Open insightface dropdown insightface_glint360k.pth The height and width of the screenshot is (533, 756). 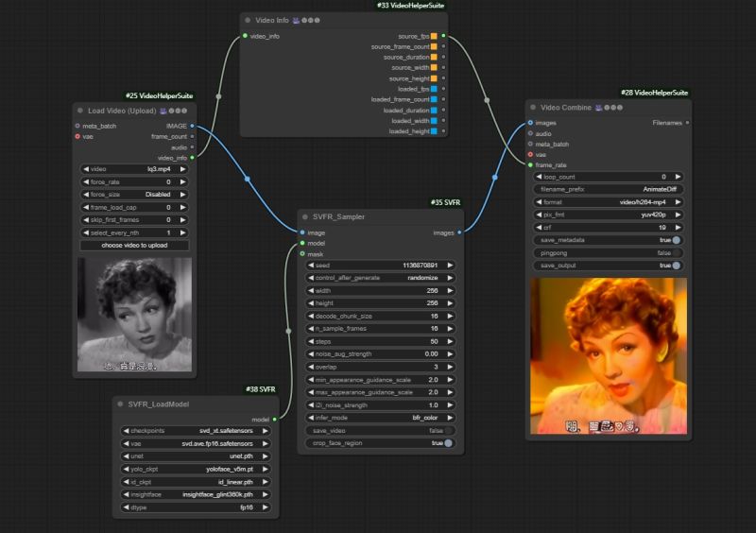(196, 494)
